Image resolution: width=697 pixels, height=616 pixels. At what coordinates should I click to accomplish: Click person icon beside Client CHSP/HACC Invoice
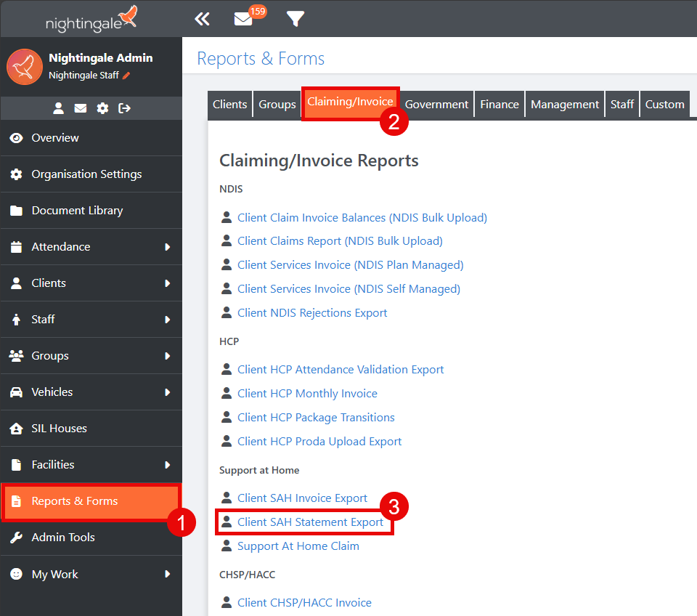[227, 601]
